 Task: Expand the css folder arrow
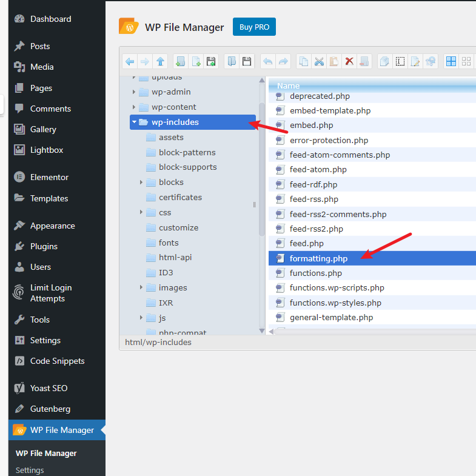141,212
